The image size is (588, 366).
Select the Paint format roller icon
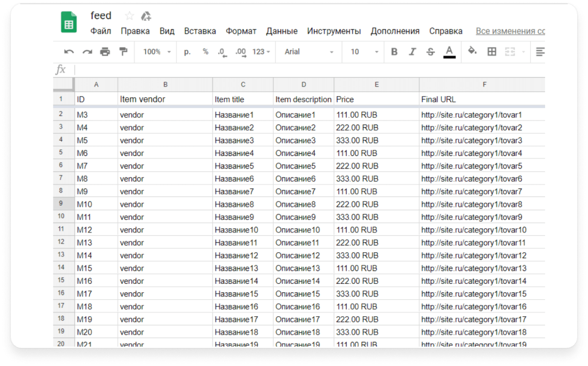click(x=123, y=52)
